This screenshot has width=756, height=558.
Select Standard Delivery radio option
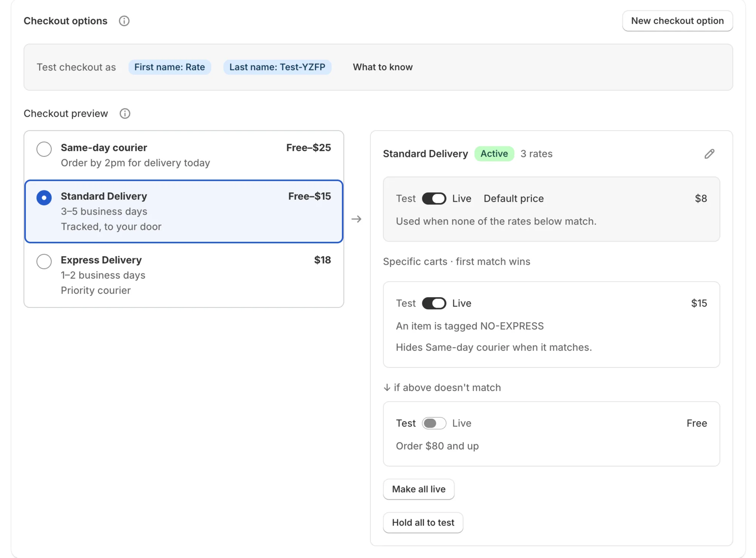(x=44, y=198)
